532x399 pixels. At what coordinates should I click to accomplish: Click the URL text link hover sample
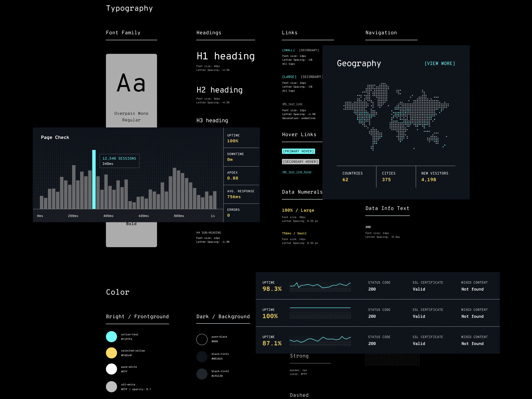click(297, 172)
